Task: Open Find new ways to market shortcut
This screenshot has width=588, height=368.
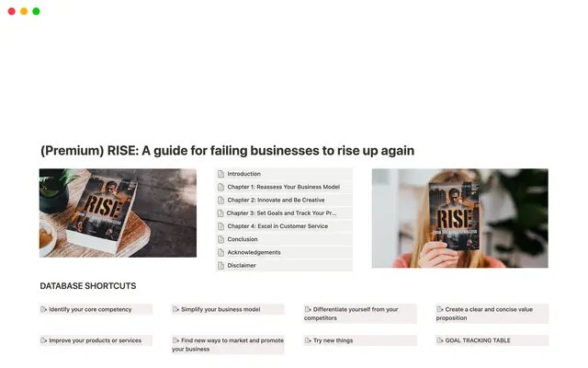Action: point(228,345)
